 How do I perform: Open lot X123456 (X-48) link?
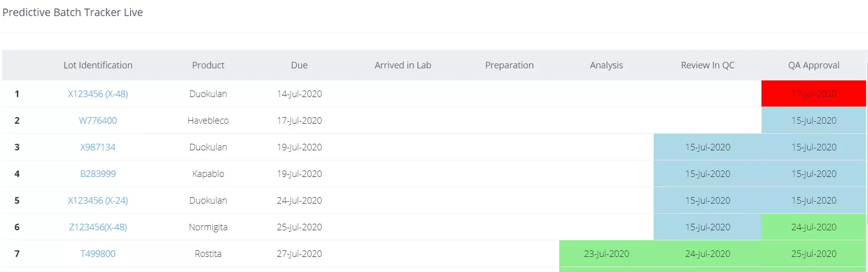coord(98,94)
